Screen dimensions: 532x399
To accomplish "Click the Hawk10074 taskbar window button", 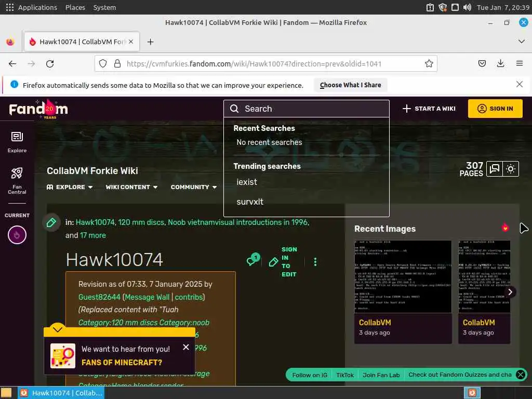I will click(x=61, y=393).
